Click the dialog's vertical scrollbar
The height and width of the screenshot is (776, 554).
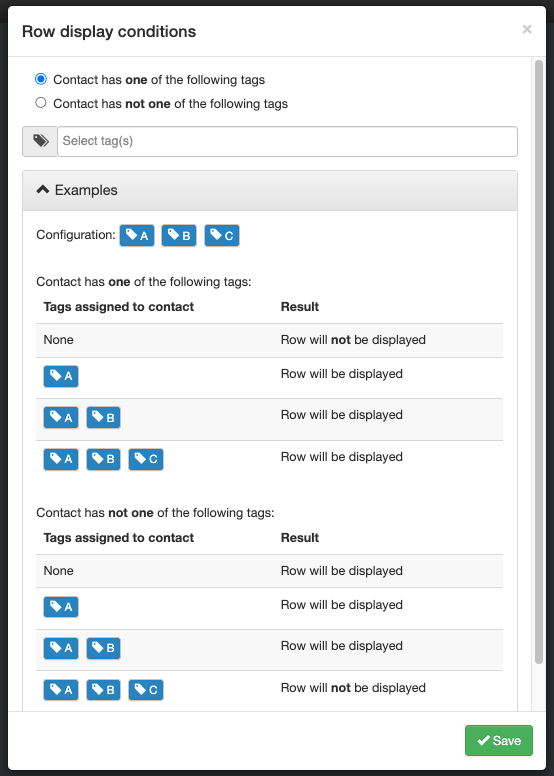click(539, 361)
